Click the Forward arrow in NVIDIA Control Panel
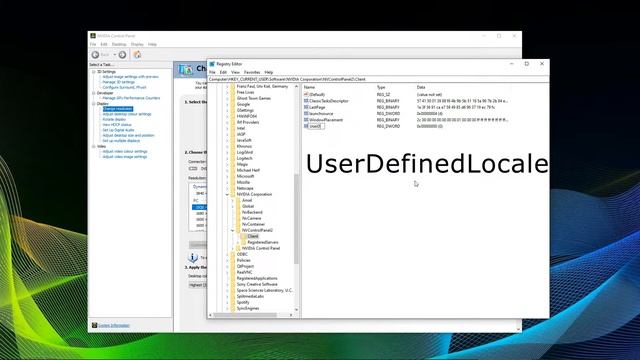640x360 pixels. [122, 55]
